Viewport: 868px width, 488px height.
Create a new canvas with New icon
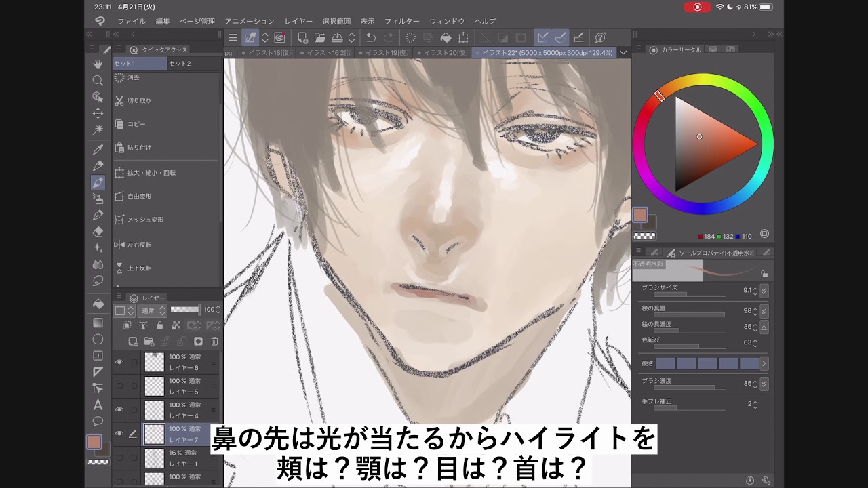click(x=302, y=38)
